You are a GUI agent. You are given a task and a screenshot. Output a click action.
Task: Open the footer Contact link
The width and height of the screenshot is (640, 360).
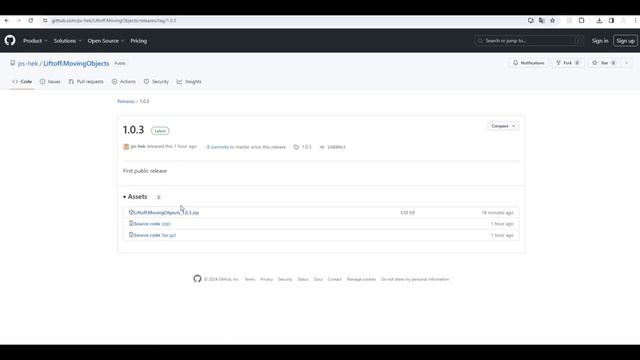(x=334, y=279)
